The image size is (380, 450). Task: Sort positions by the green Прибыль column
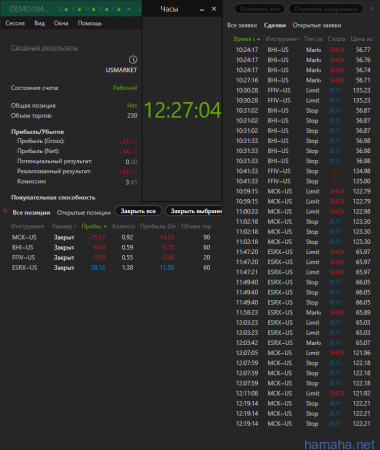point(94,226)
